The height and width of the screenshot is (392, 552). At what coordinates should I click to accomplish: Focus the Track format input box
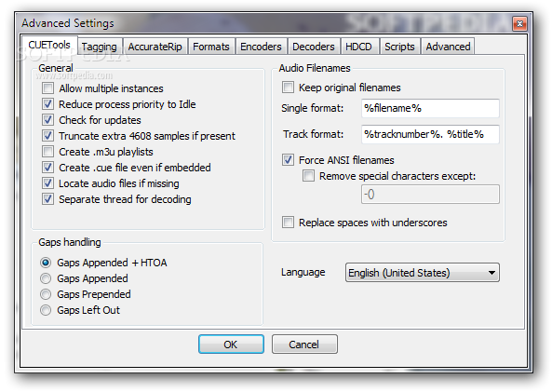(x=430, y=134)
